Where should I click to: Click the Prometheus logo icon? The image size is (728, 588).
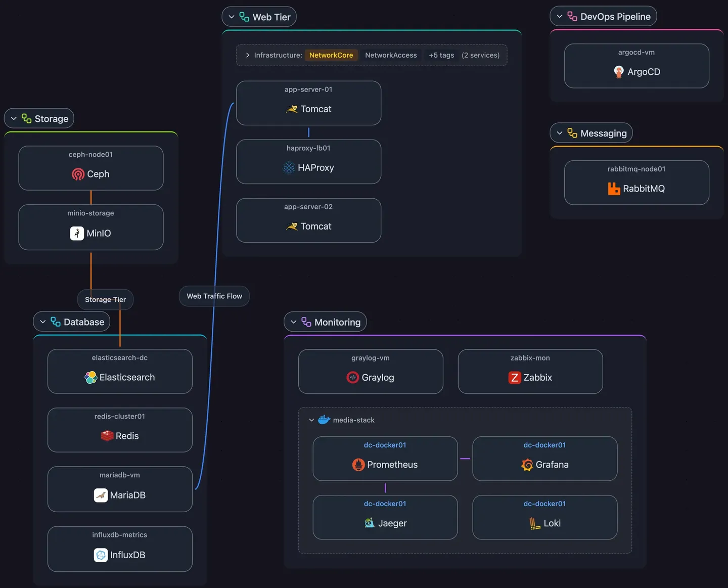point(358,465)
